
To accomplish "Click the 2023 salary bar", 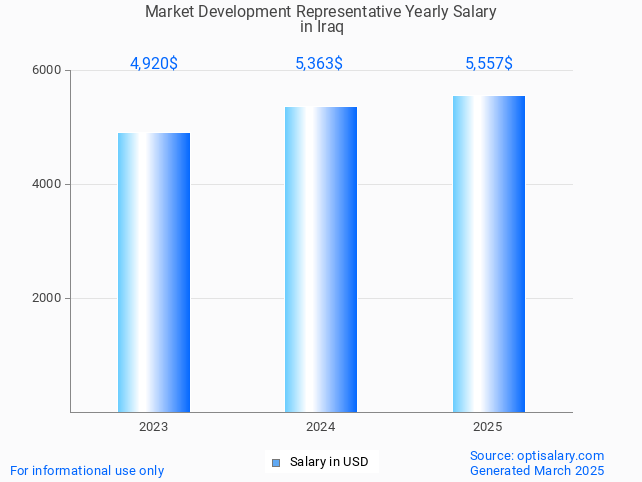I will coord(154,272).
